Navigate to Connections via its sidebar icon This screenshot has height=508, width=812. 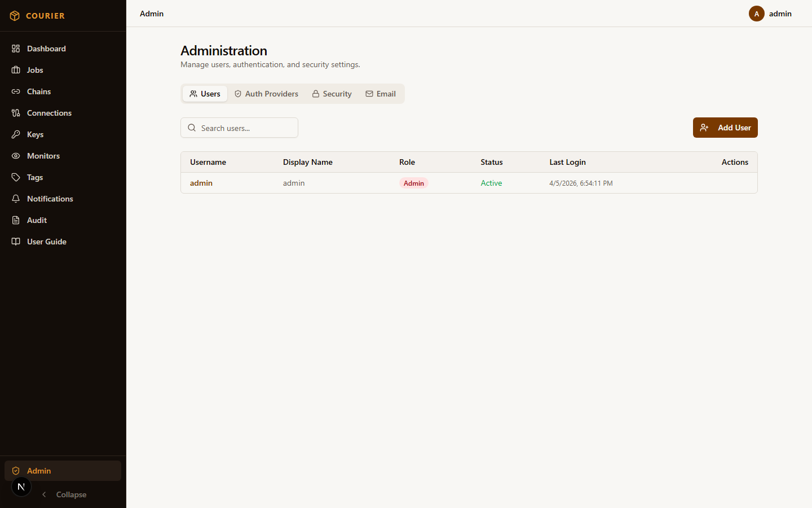pyautogui.click(x=16, y=113)
